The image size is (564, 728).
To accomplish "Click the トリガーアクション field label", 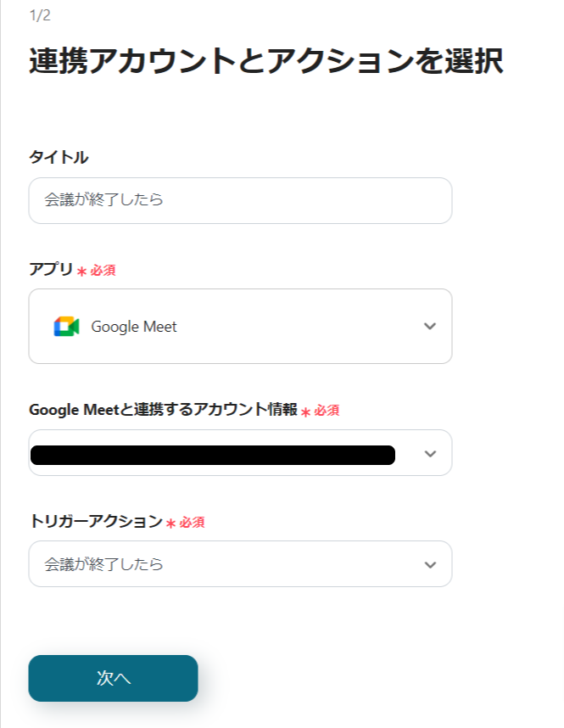I will (x=95, y=522).
